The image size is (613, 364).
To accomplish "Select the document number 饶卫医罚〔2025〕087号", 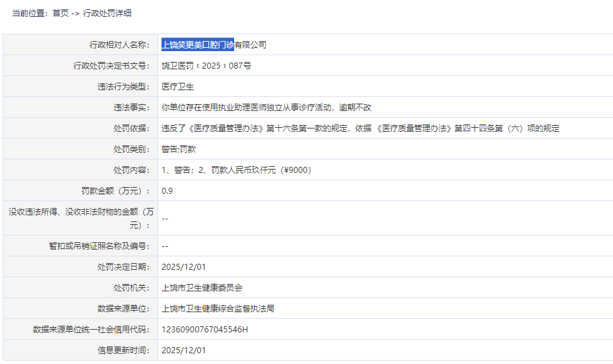I will pyautogui.click(x=207, y=66).
